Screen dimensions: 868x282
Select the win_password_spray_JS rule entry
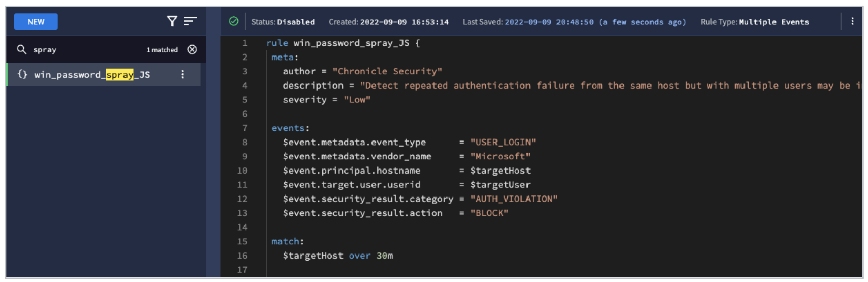click(x=103, y=74)
